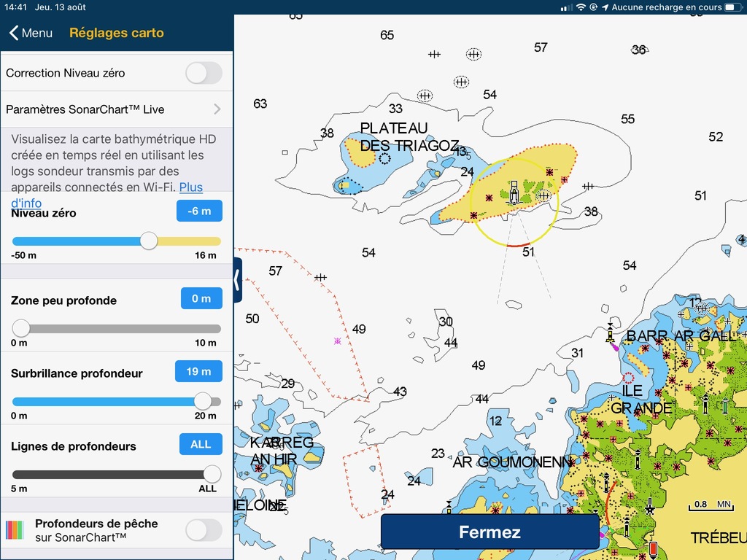Tap the 0 m Zone peu profonde value

pyautogui.click(x=201, y=298)
